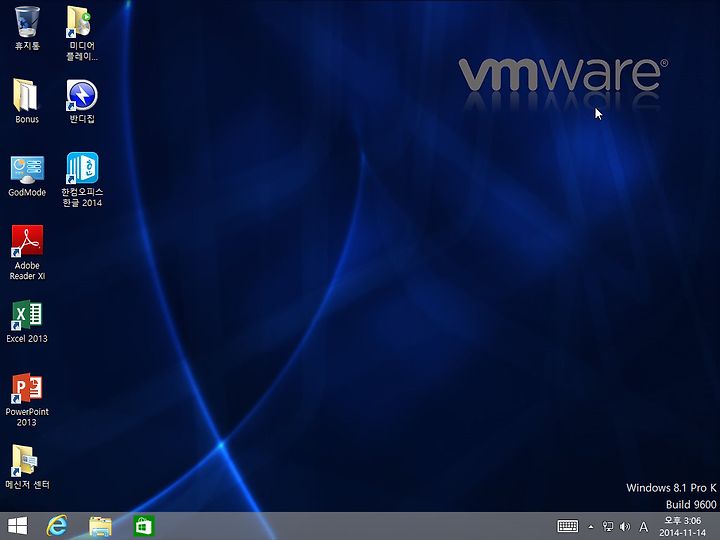The width and height of the screenshot is (720, 540).
Task: Open the GodMode desktop icon
Action: (x=27, y=176)
